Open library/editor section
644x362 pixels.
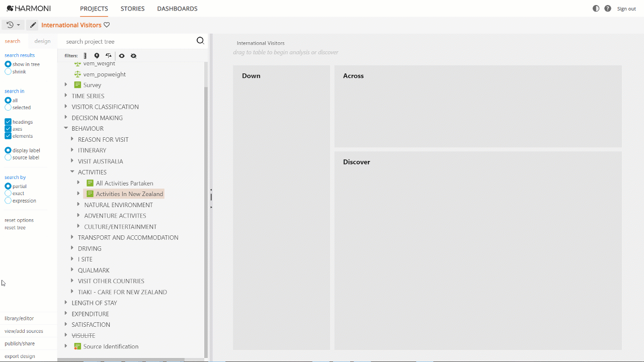[19, 318]
